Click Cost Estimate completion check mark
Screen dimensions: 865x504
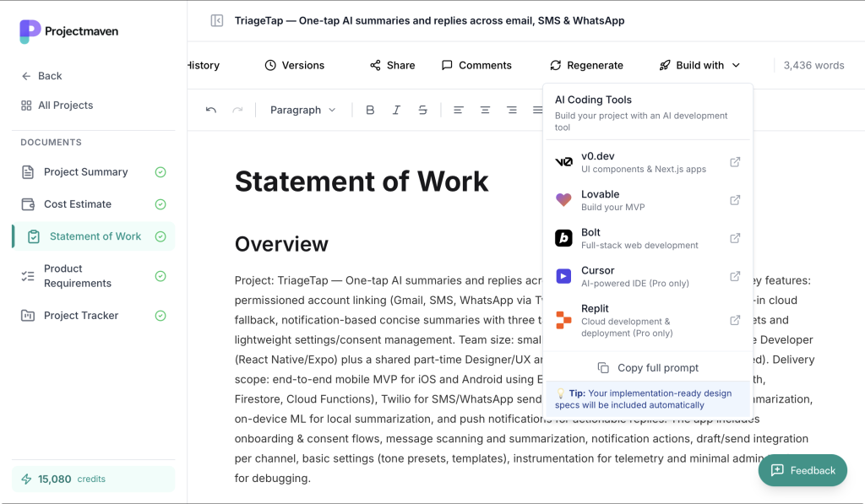coord(160,204)
